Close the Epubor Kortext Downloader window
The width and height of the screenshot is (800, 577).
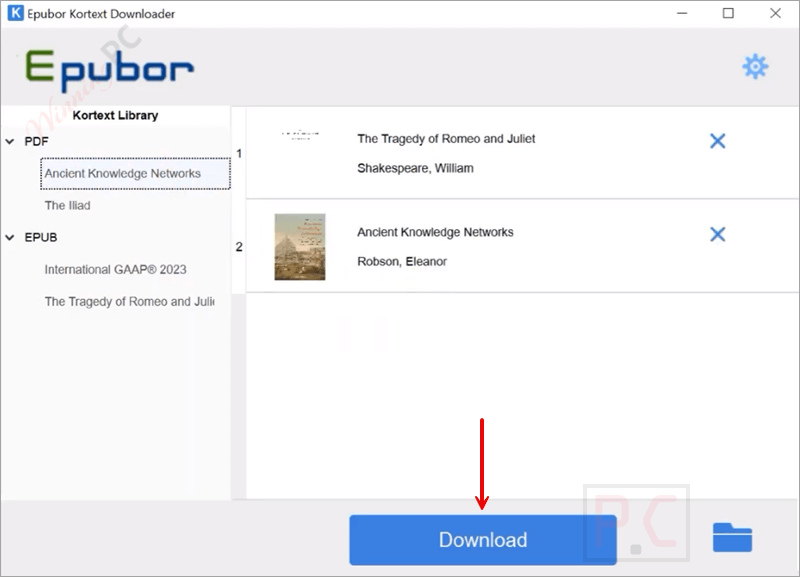coord(775,13)
